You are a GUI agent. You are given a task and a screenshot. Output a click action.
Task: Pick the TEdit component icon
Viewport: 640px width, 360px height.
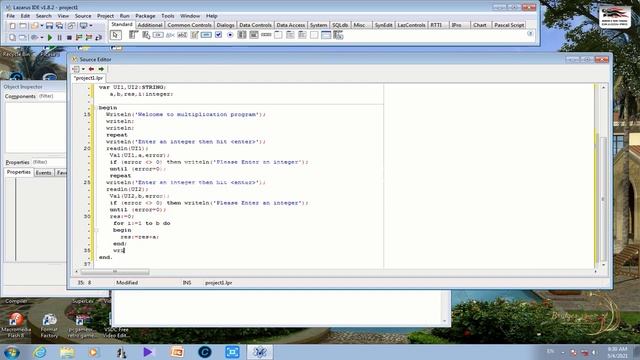coord(182,35)
